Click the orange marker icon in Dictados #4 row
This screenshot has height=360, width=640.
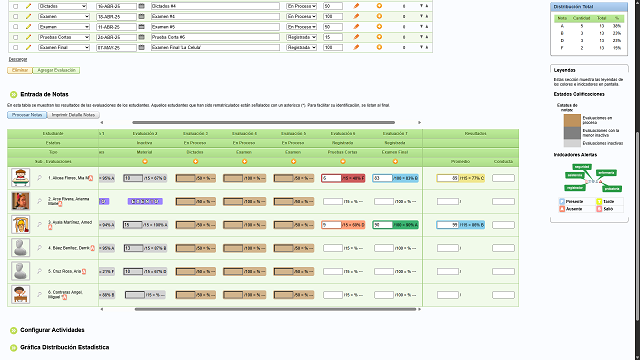[x=356, y=6]
